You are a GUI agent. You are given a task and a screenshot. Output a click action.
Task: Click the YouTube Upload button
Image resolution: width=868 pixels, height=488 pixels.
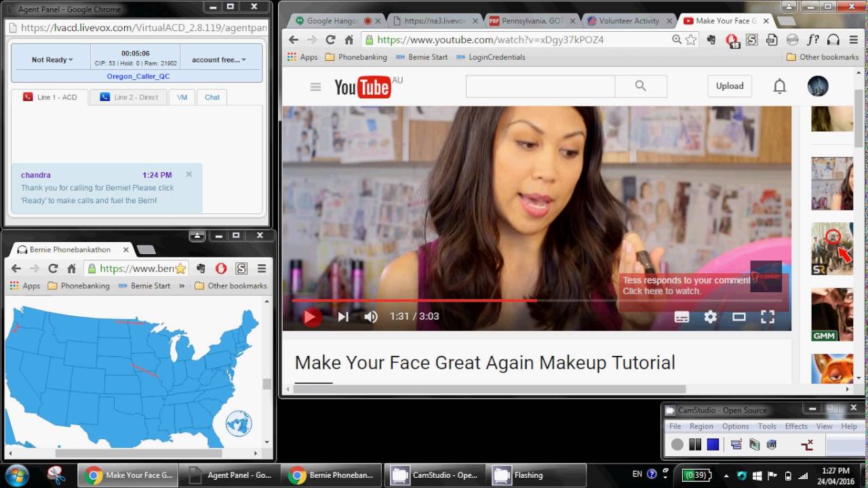(730, 86)
